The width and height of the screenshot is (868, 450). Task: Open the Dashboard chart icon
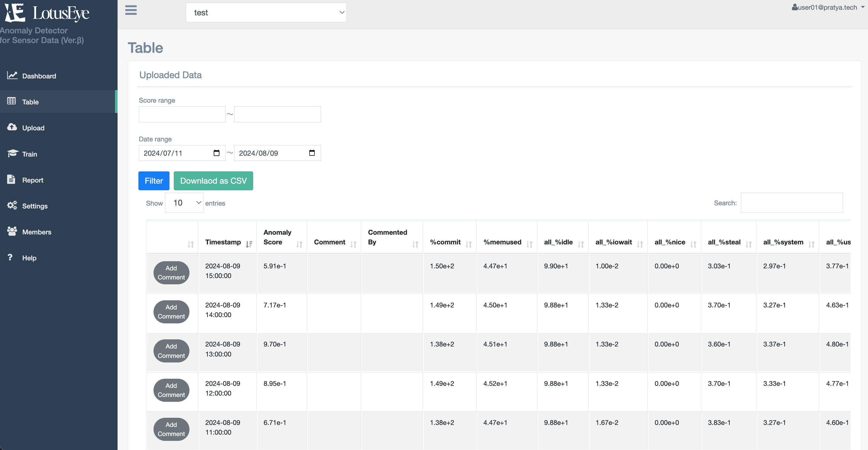(12, 76)
